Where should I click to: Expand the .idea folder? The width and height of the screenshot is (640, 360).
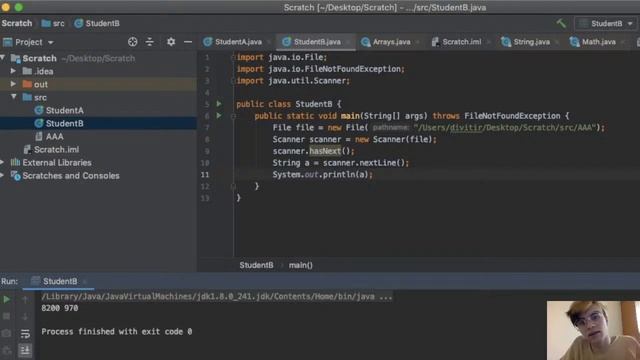coord(13,71)
